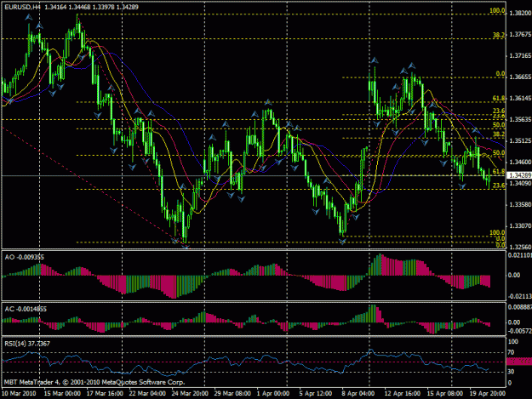Click the 61.8 Fibonacci label beside 1.36145
The image size is (532, 399).
pyautogui.click(x=499, y=98)
